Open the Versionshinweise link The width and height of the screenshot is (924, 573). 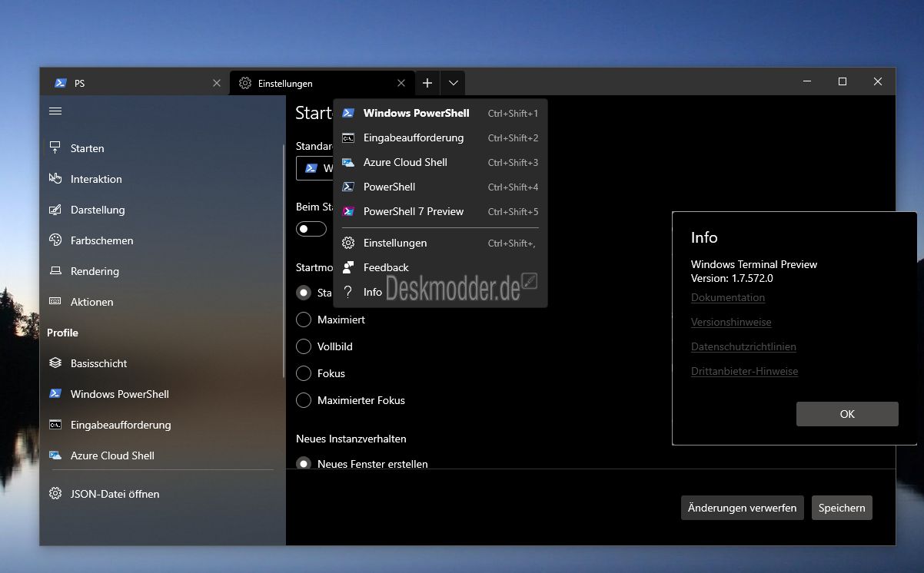(731, 322)
